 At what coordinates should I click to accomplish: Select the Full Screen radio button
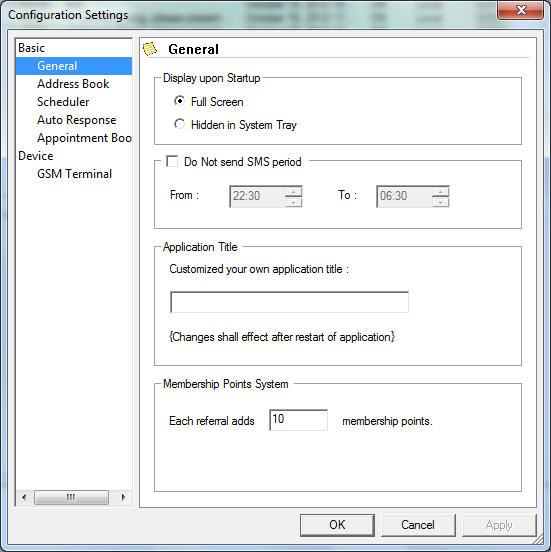tap(180, 101)
